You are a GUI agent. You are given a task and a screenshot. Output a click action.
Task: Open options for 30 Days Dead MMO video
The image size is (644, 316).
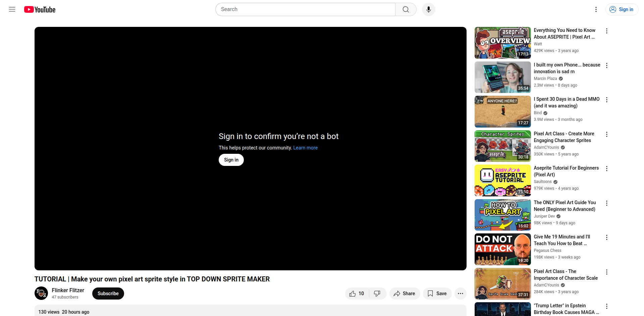click(x=606, y=100)
